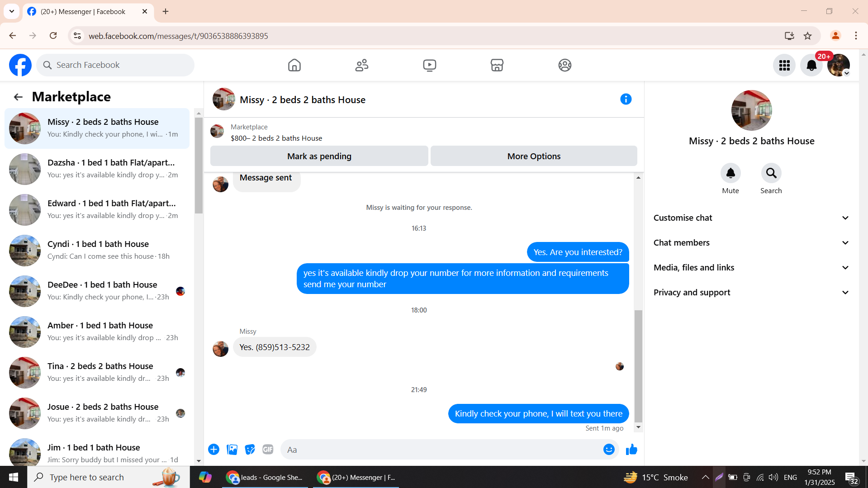Screen dimensions: 868x488
Task: Expand Media, files and links section
Action: point(751,267)
